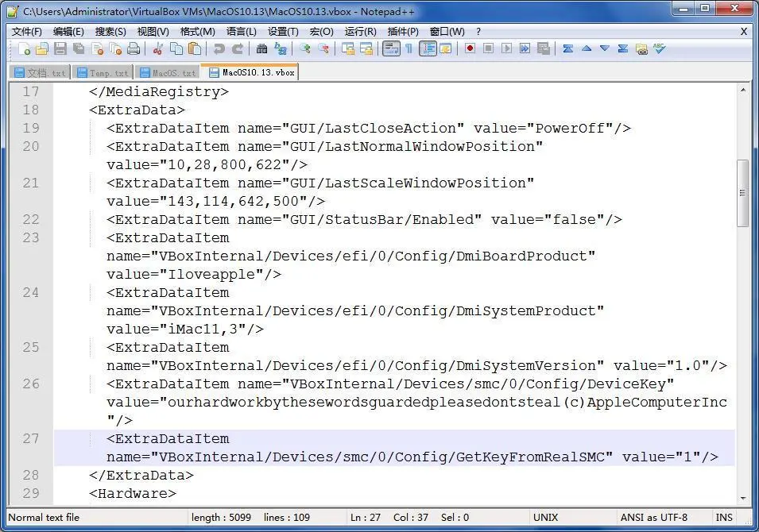Open the 搜索(S) menu
Screen dimensions: 759x532
tap(110, 32)
